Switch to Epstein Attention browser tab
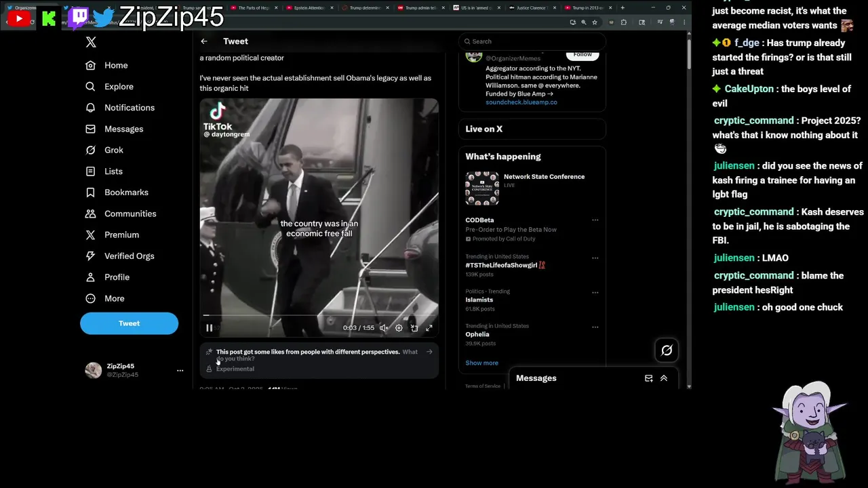This screenshot has width=868, height=488. click(309, 7)
